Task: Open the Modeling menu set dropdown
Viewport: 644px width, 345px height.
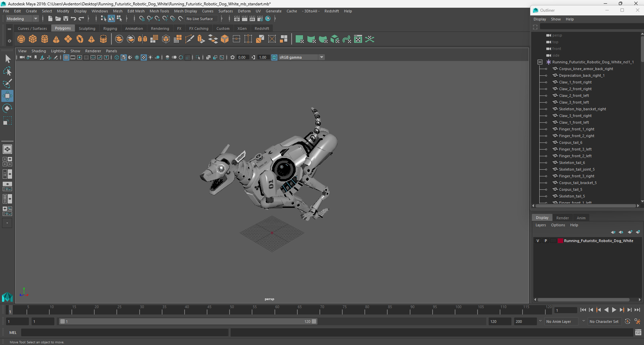Action: tap(22, 19)
